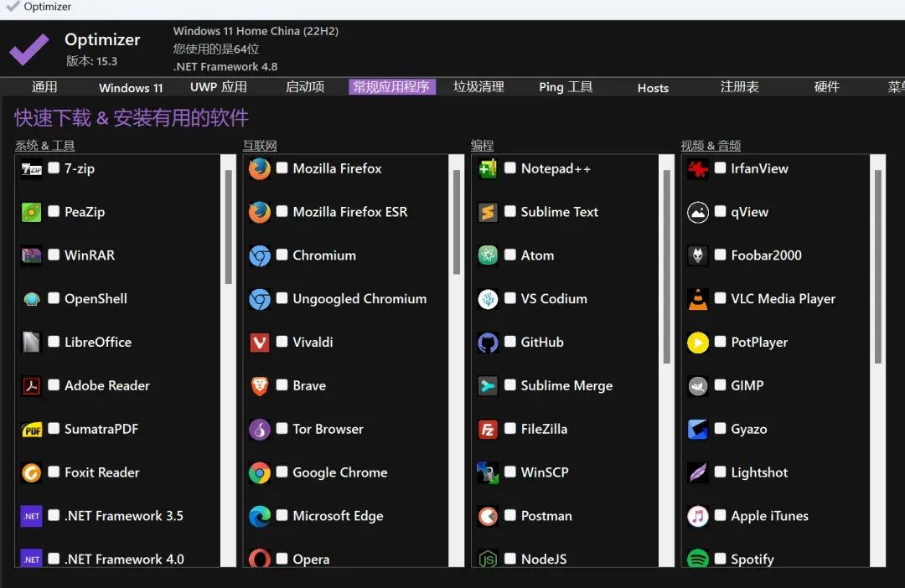Select the 常规应用程序 tab
This screenshot has height=588, width=905.
(392, 87)
